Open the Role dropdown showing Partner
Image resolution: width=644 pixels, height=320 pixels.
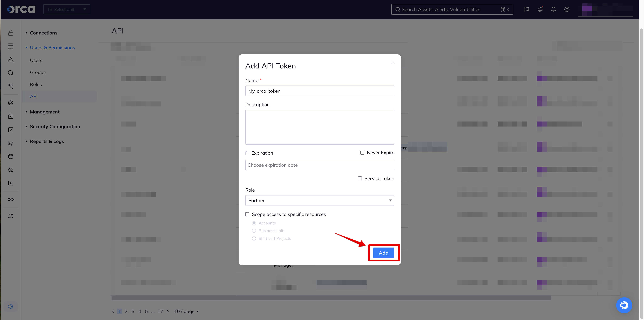[319, 200]
